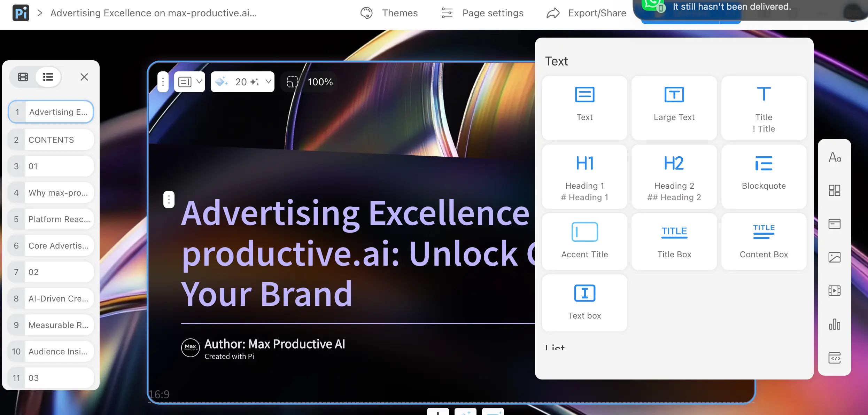Switch outline to grid thumbnail view
The image size is (868, 415).
tap(23, 77)
